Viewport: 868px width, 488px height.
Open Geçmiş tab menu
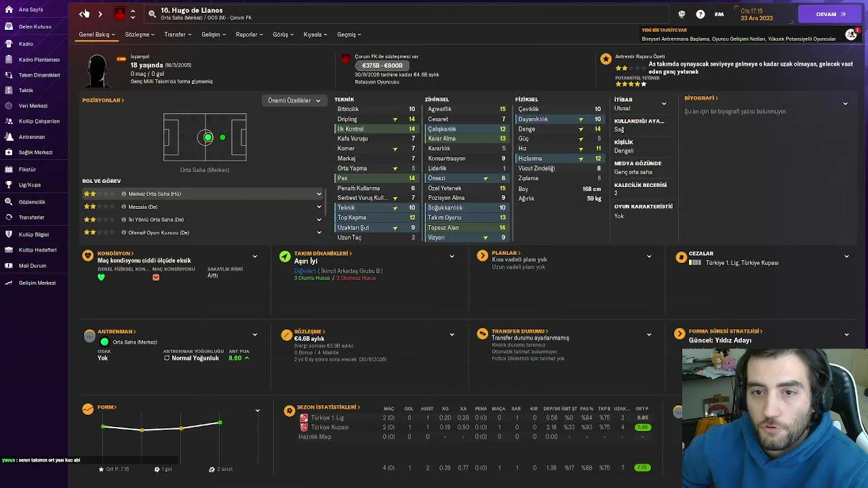[349, 35]
